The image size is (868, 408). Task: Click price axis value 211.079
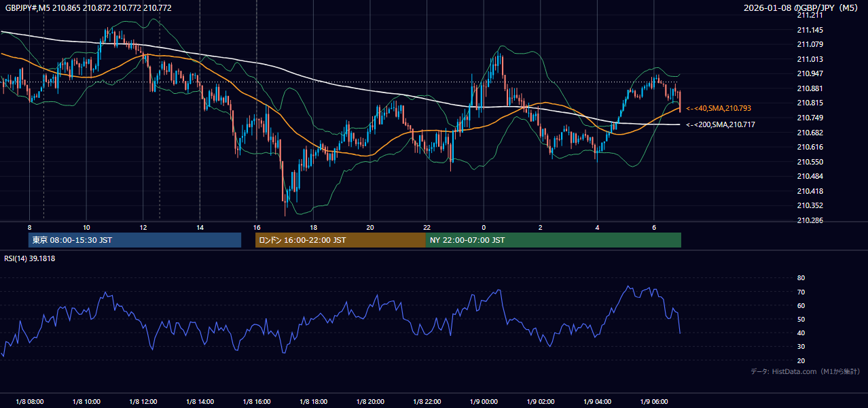[x=810, y=45]
